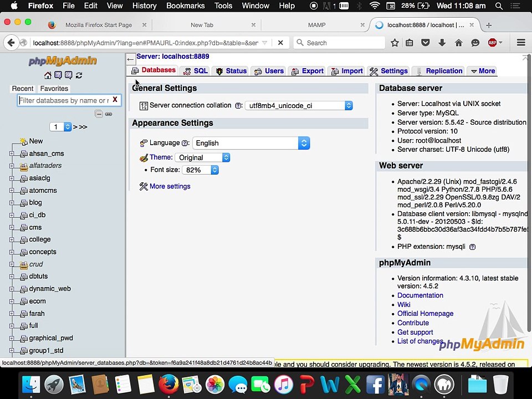Open help icon next to PHP extension
The image size is (532, 399).
[472, 247]
